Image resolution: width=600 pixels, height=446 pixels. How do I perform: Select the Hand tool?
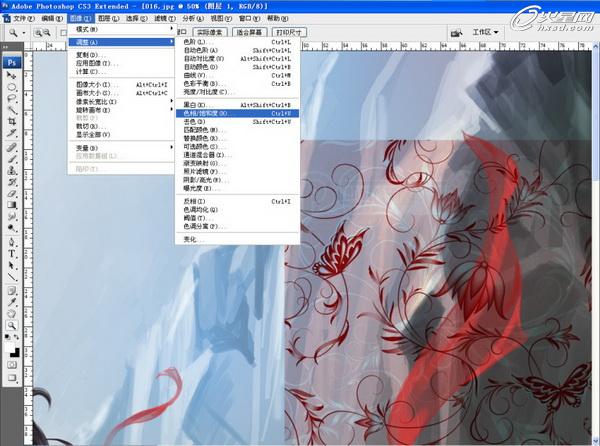[11, 314]
